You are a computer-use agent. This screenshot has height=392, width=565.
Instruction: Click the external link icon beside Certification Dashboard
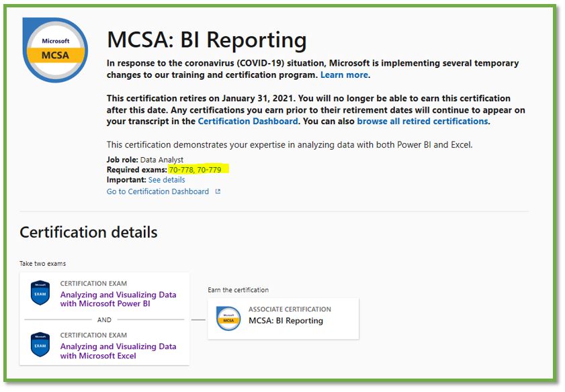(218, 191)
